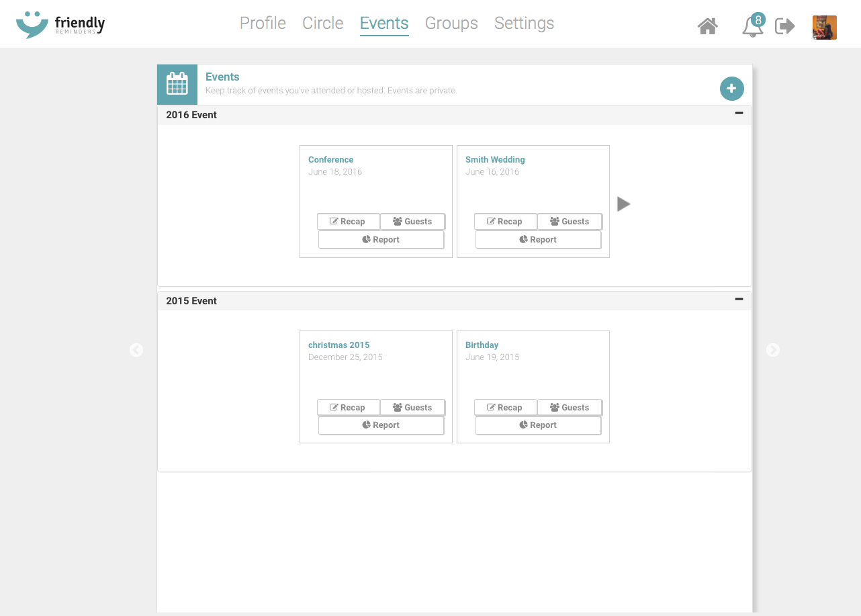Click the date June 18, 2016
Viewport: 861px width, 616px height.
coord(335,172)
